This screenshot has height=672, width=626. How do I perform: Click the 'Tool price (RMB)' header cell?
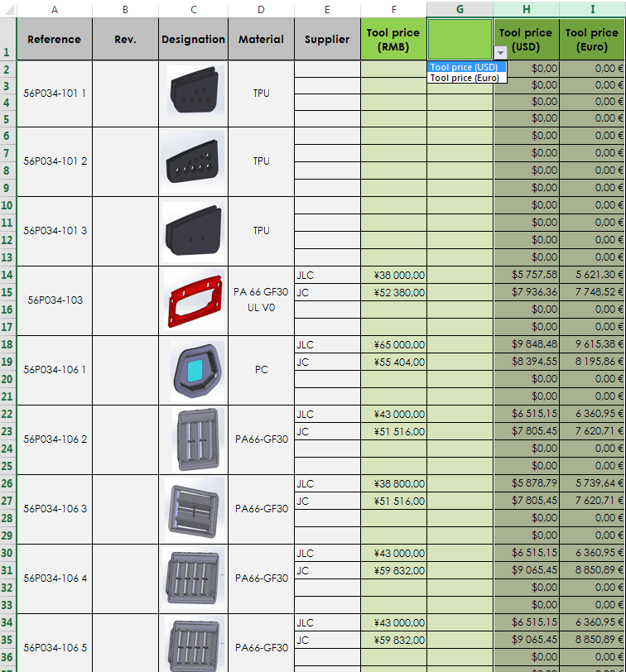point(393,39)
